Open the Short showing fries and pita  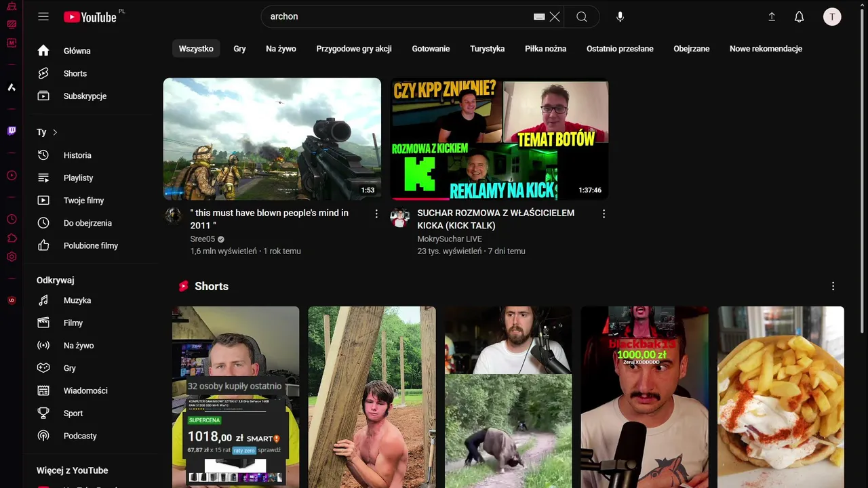click(781, 397)
